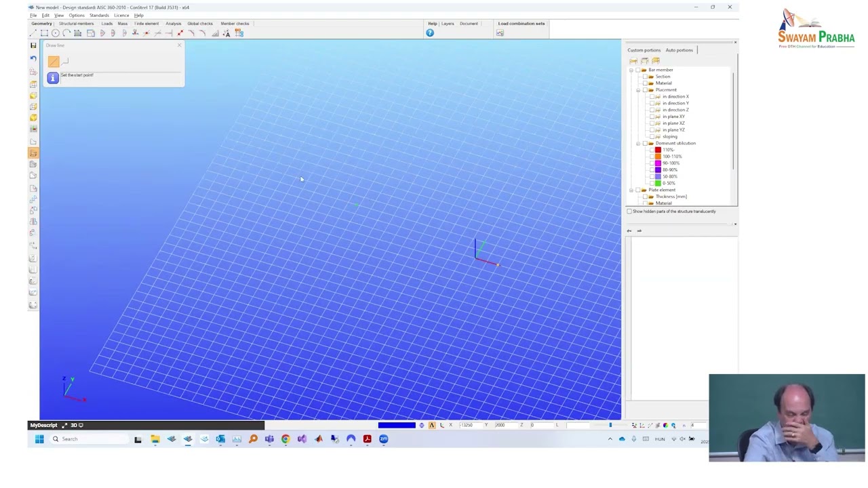Select the Draw circle tool
This screenshot has width=868, height=488.
(56, 33)
